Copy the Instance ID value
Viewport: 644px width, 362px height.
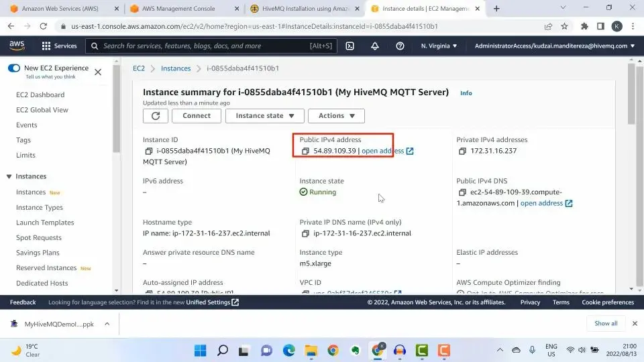coord(149,151)
